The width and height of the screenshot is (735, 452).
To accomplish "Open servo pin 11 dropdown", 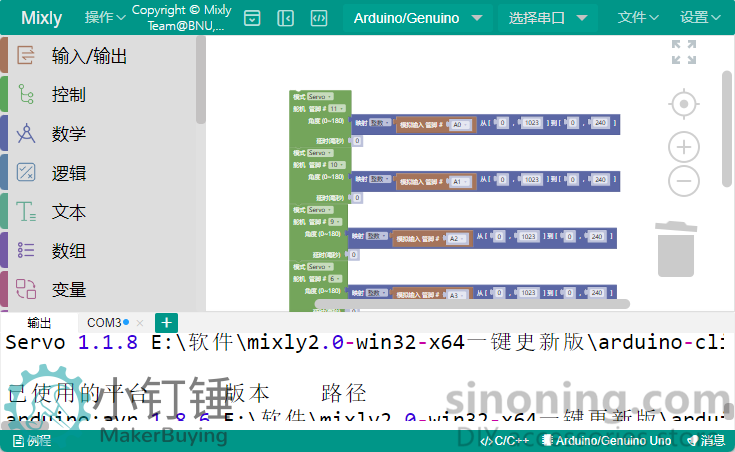I will [337, 109].
